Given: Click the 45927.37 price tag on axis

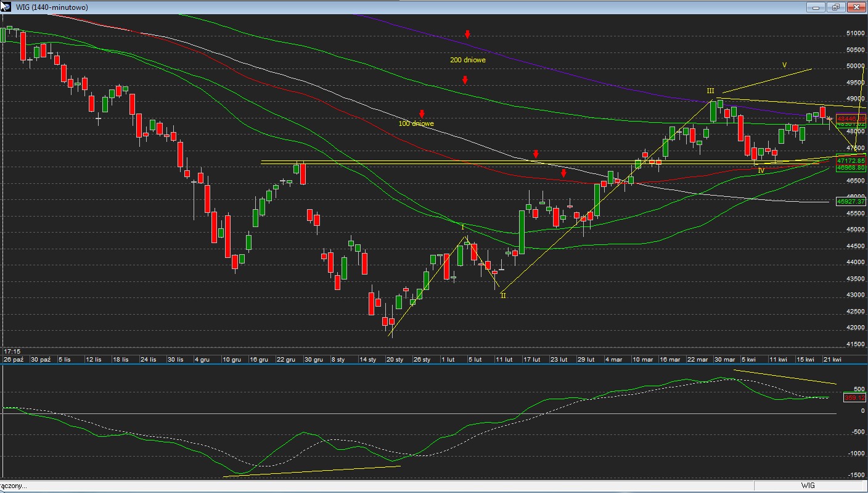Looking at the screenshot, I should pos(851,201).
